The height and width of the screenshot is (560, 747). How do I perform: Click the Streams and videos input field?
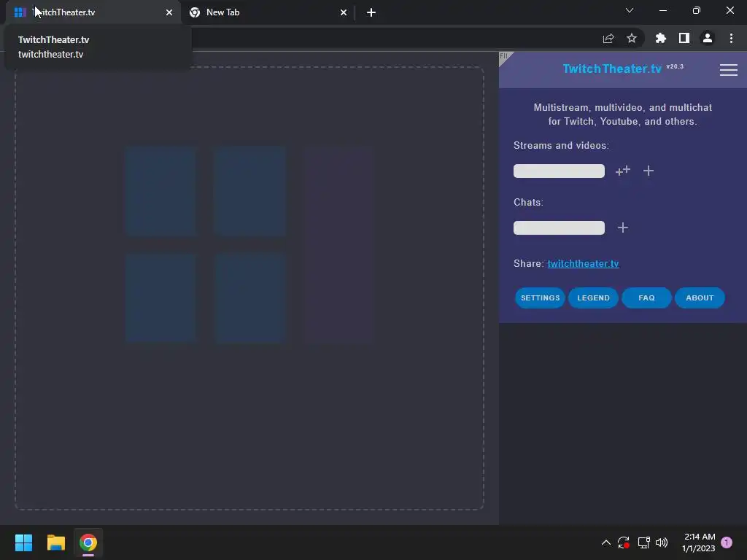click(x=559, y=171)
